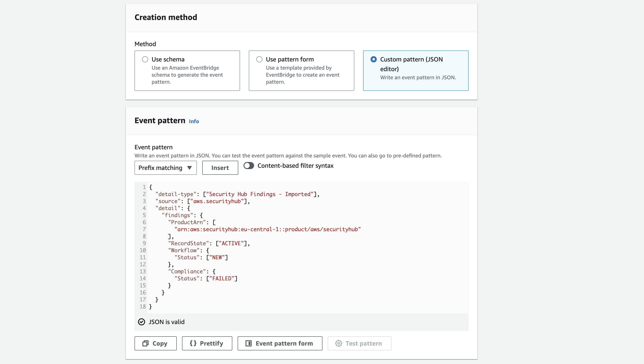Click the Copy button
Screen dimensions: 644x364
[155, 343]
